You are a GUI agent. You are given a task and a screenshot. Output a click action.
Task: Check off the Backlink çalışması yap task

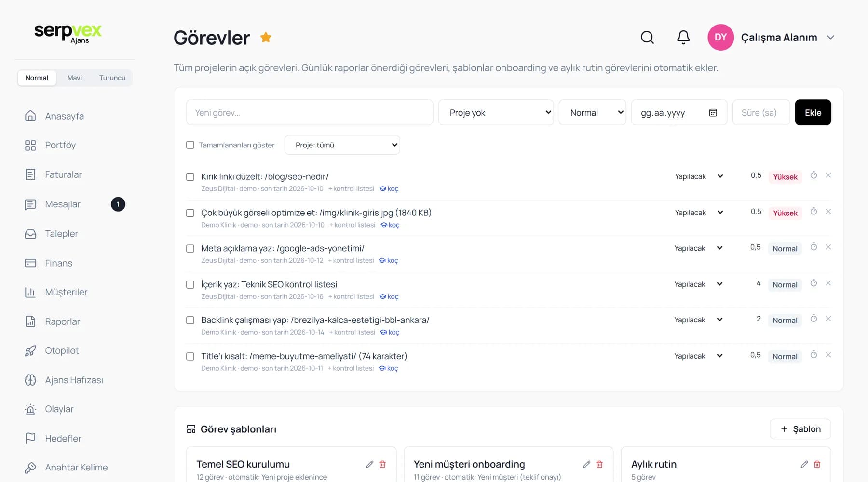190,321
